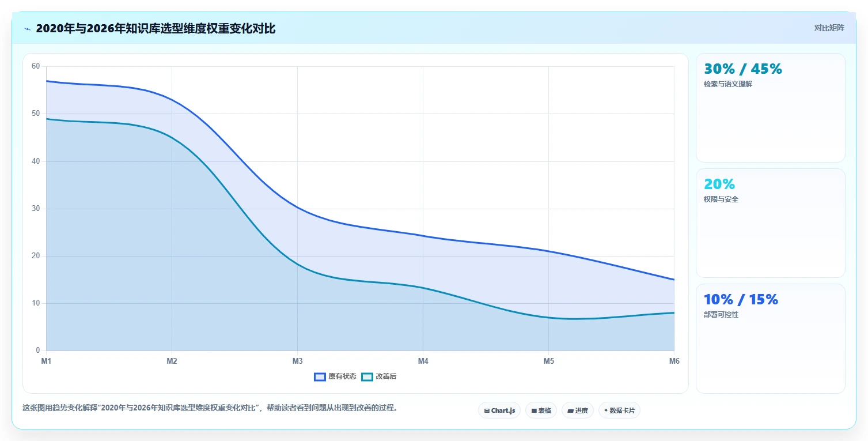Select the Chart.js tag pill

click(x=499, y=410)
